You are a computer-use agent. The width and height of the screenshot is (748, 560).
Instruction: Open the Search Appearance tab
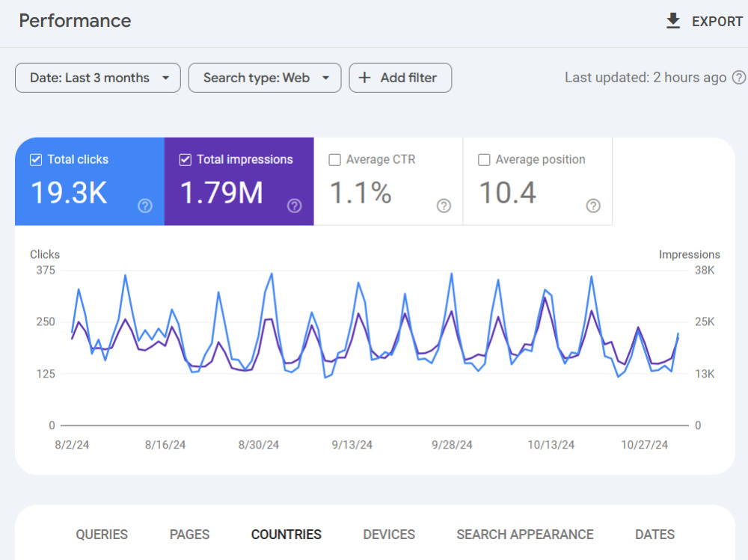[525, 535]
